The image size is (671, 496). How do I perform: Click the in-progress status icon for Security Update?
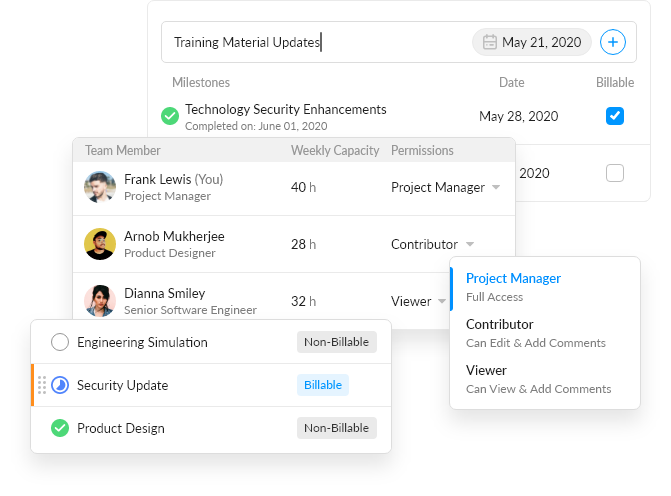60,385
